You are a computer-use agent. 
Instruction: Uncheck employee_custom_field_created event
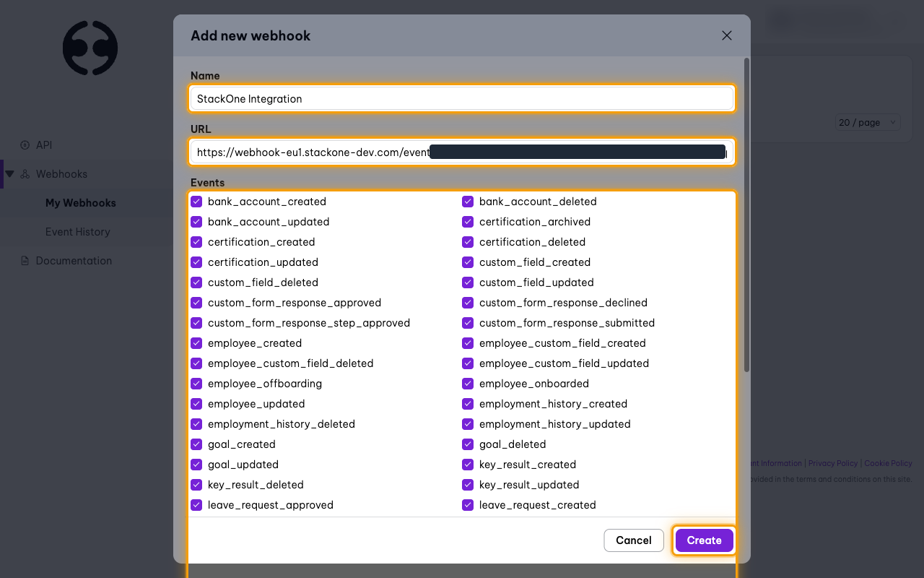pyautogui.click(x=468, y=343)
